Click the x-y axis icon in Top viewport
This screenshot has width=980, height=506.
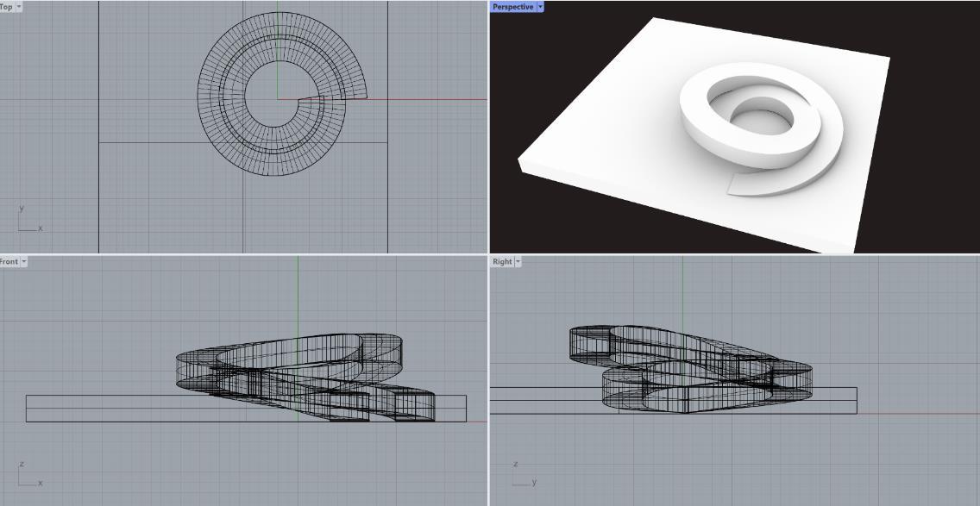coord(30,219)
